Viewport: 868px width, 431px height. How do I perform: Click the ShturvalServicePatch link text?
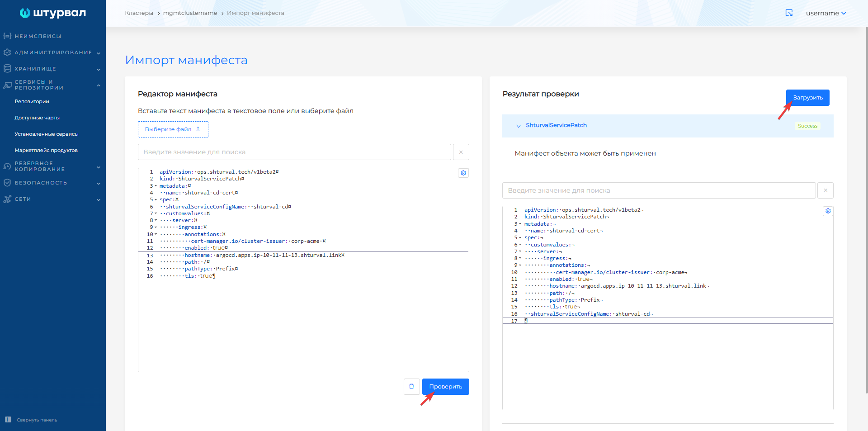pos(556,125)
